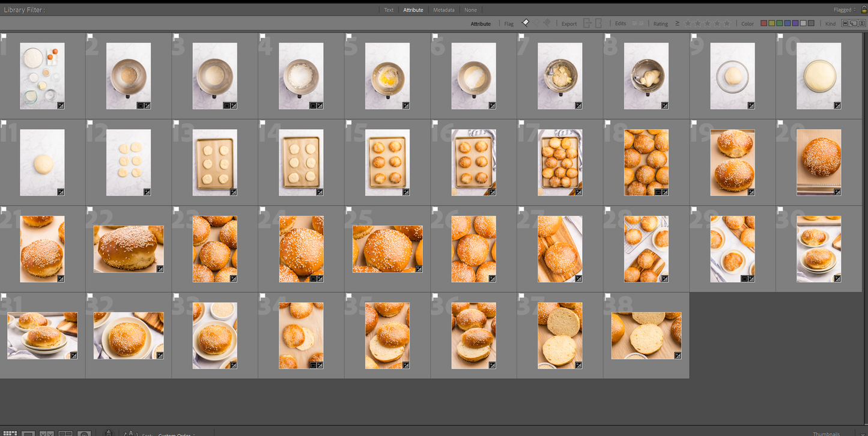Toggle the rejected photos flag filter
Screen dimensions: 868x436
pyautogui.click(x=547, y=23)
